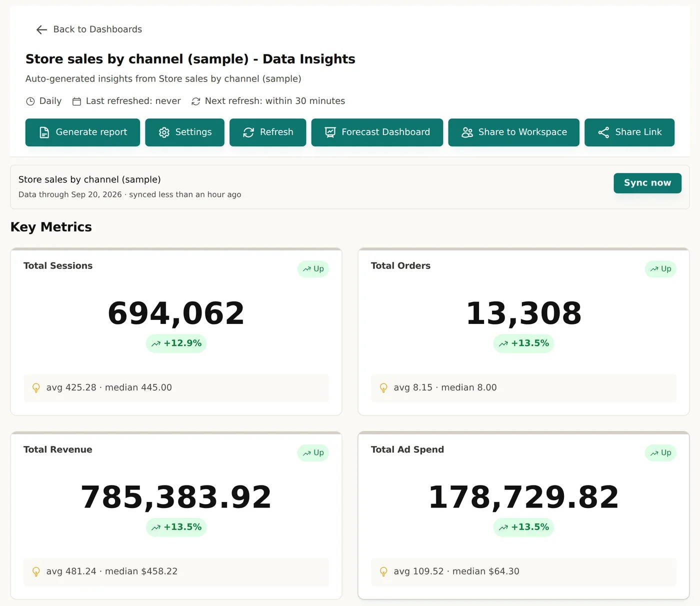Click the Key Metrics heading
Viewport: 700px width, 606px height.
click(51, 227)
